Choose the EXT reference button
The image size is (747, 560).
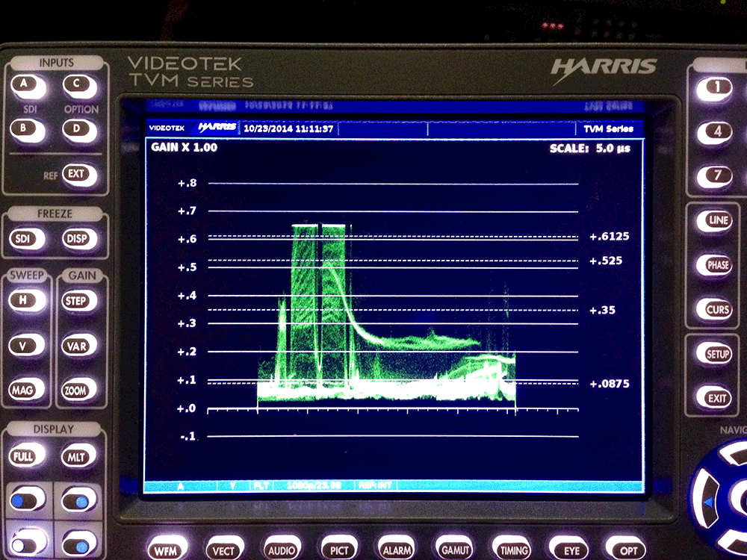pos(79,175)
